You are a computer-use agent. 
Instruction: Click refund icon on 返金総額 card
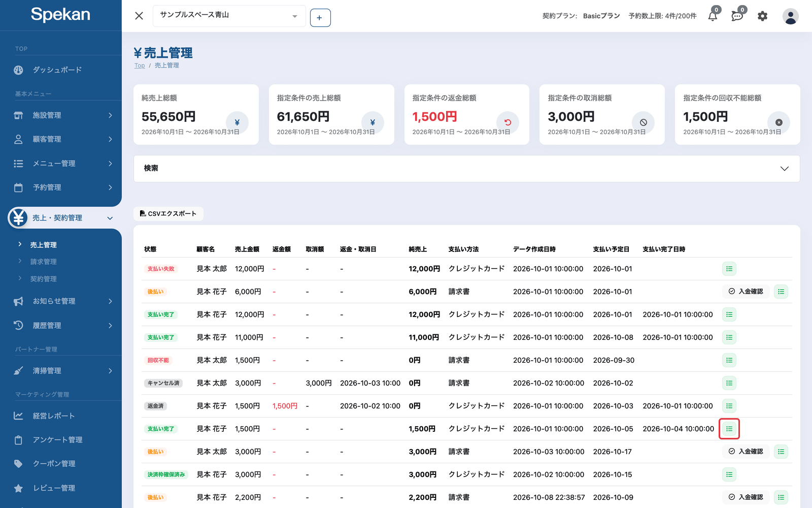click(x=507, y=122)
